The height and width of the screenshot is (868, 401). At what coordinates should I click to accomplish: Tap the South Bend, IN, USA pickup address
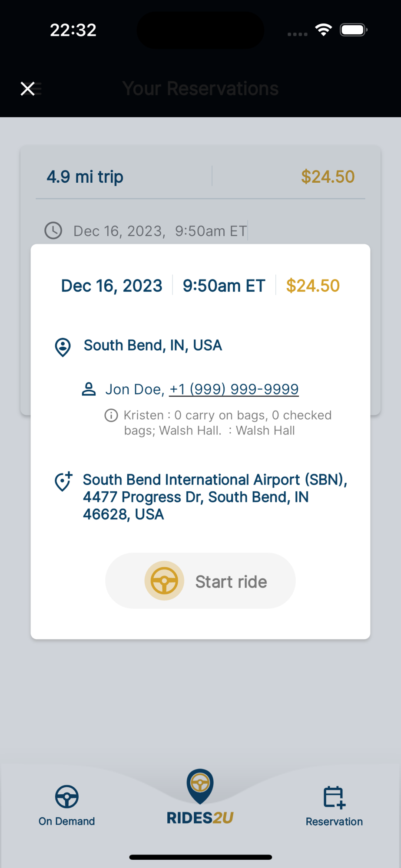point(153,345)
